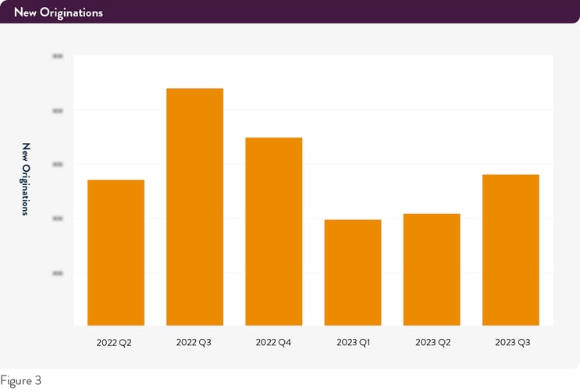Screen dimensions: 580x392
Task: Click the 'Figure 3' caption
Action: point(21,381)
